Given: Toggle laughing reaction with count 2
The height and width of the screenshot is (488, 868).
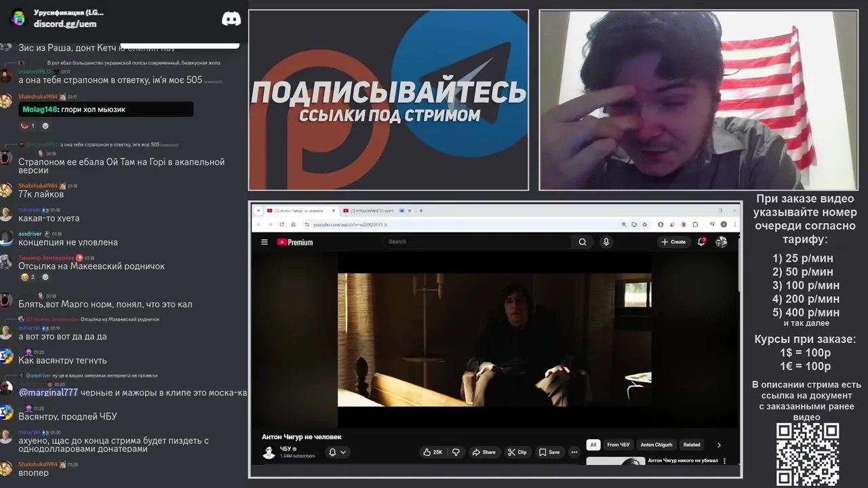Looking at the screenshot, I should [x=28, y=277].
